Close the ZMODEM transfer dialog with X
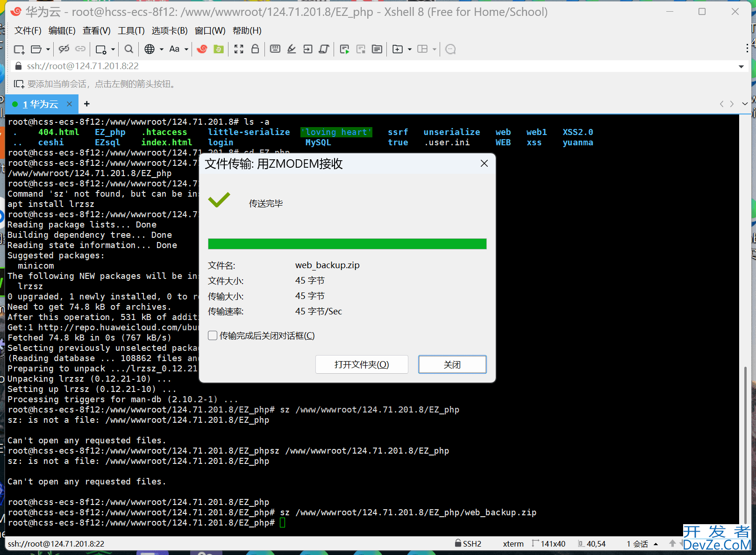Viewport: 756px width, 555px height. click(x=484, y=163)
